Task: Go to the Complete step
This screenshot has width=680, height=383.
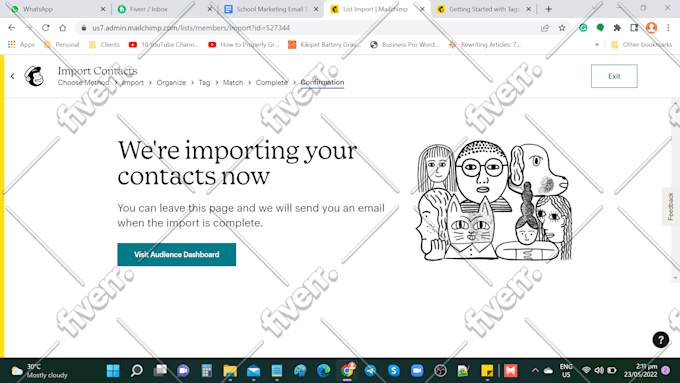Action: point(271,82)
